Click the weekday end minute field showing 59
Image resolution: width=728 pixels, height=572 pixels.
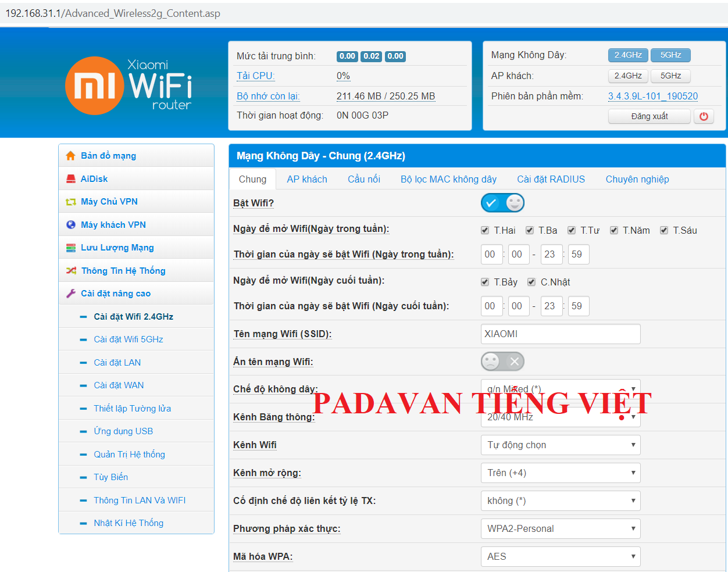579,254
